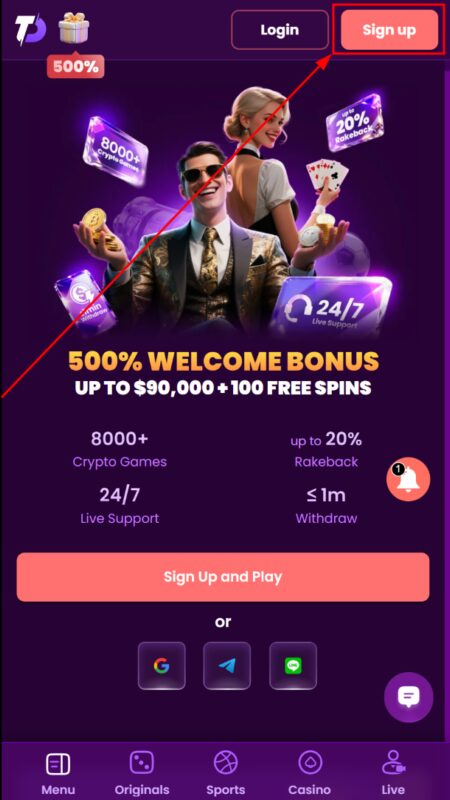Switch to the Sports tab
The height and width of the screenshot is (800, 450).
tap(226, 773)
